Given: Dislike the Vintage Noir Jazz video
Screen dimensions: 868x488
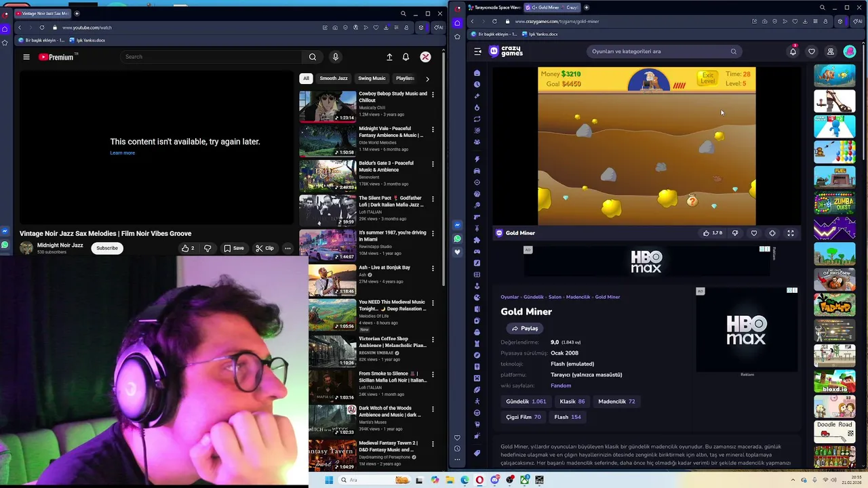Looking at the screenshot, I should pos(208,248).
